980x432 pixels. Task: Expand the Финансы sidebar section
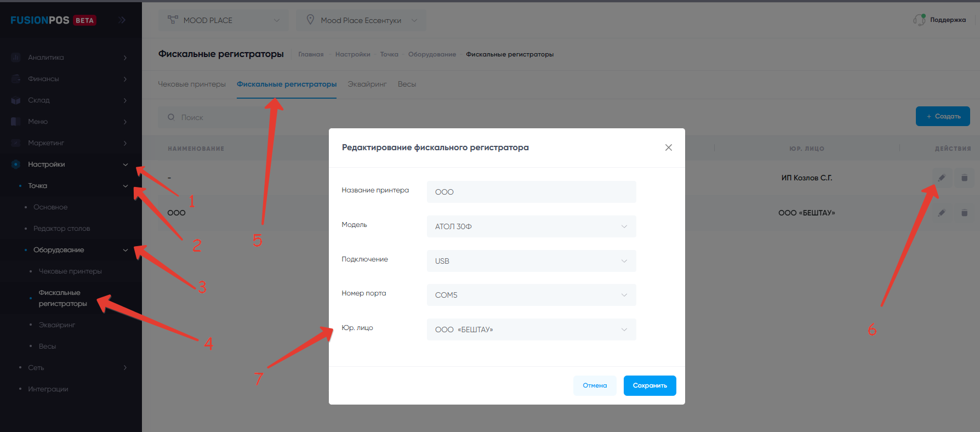[x=125, y=79]
